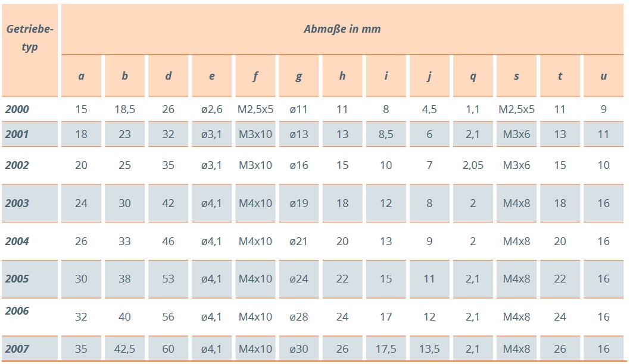Select row label 2000
The width and height of the screenshot is (630, 364).
(17, 109)
